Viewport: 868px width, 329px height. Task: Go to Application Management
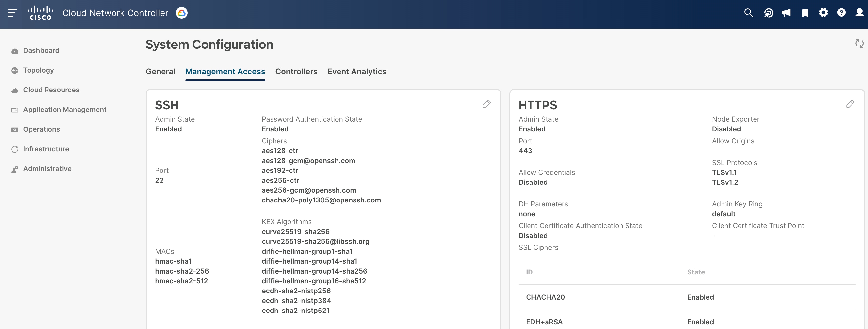click(64, 109)
